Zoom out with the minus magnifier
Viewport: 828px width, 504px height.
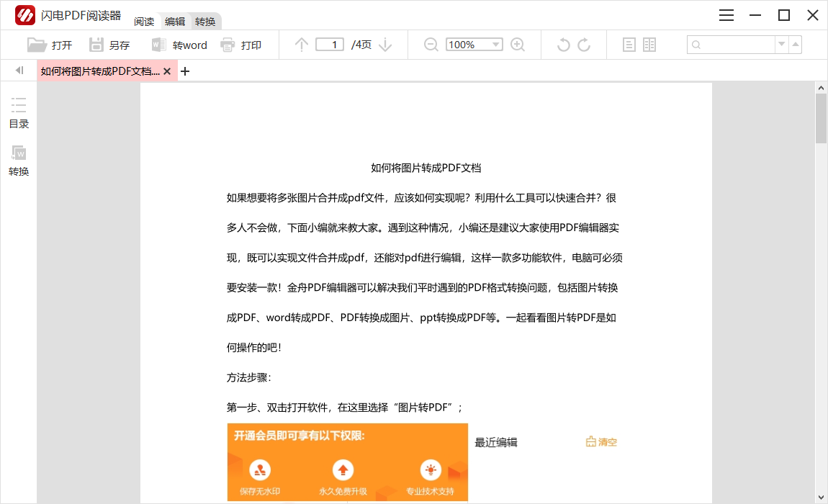coord(431,45)
